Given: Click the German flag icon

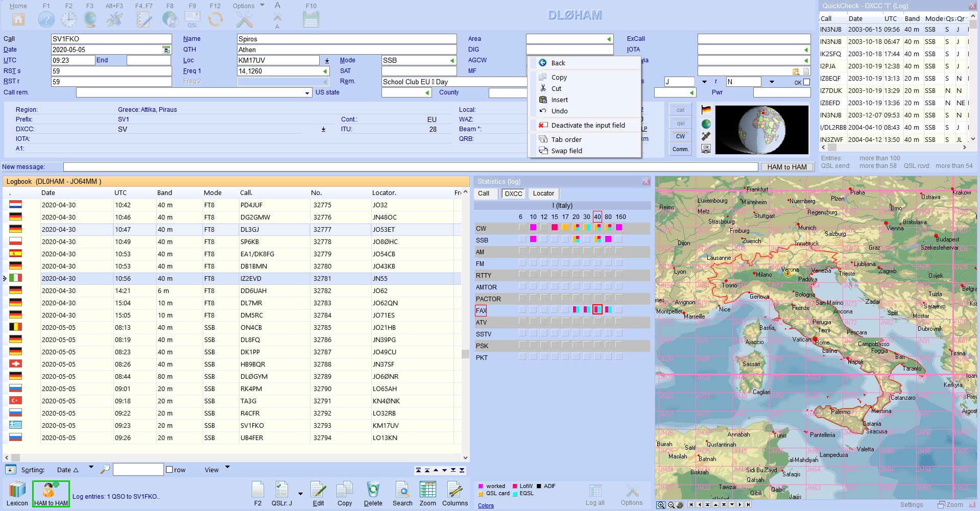Looking at the screenshot, I should [x=706, y=110].
